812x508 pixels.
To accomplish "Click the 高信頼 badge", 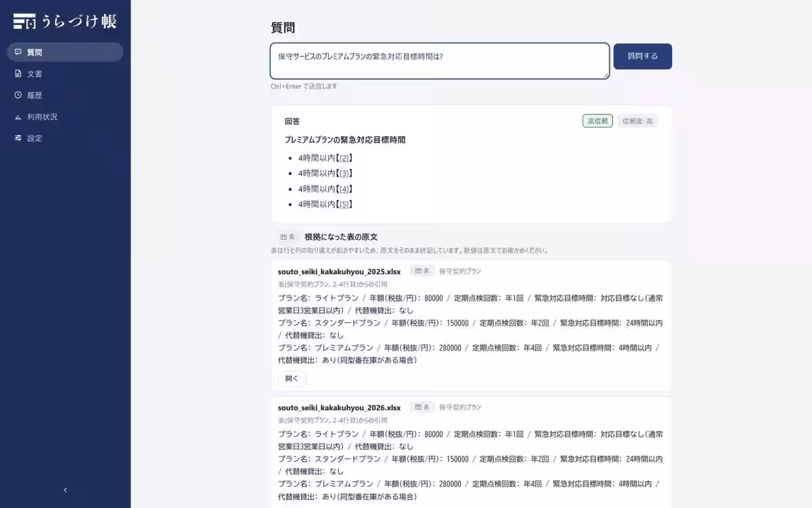I will 597,121.
